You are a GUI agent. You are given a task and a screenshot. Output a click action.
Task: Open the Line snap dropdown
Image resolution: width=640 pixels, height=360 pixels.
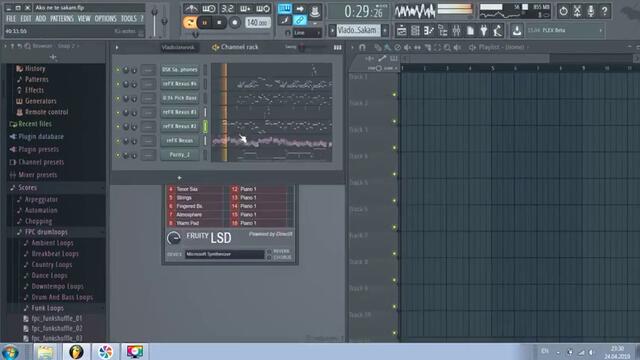[x=307, y=32]
